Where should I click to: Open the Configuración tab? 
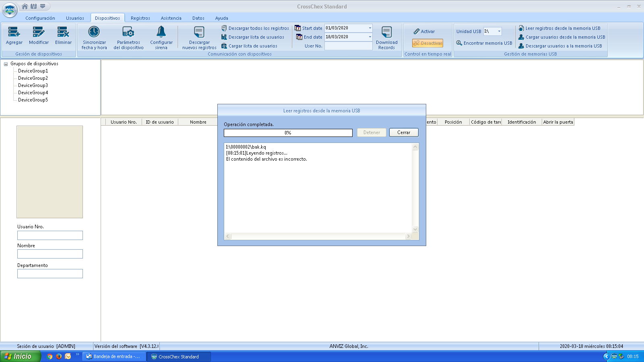click(40, 18)
